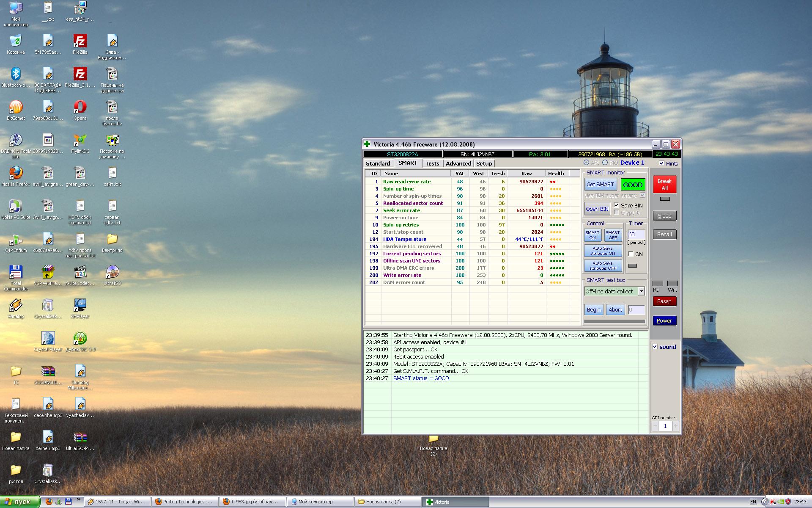Screen dimensions: 812x508
Task: Click the Get SMART button
Action: click(600, 185)
